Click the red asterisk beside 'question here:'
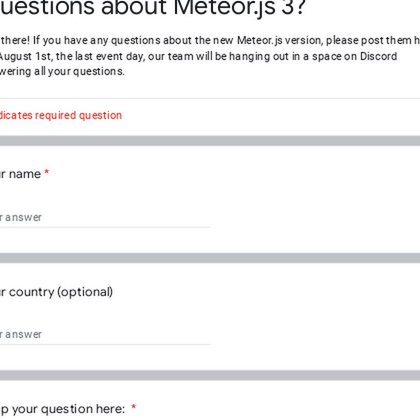 tap(134, 407)
